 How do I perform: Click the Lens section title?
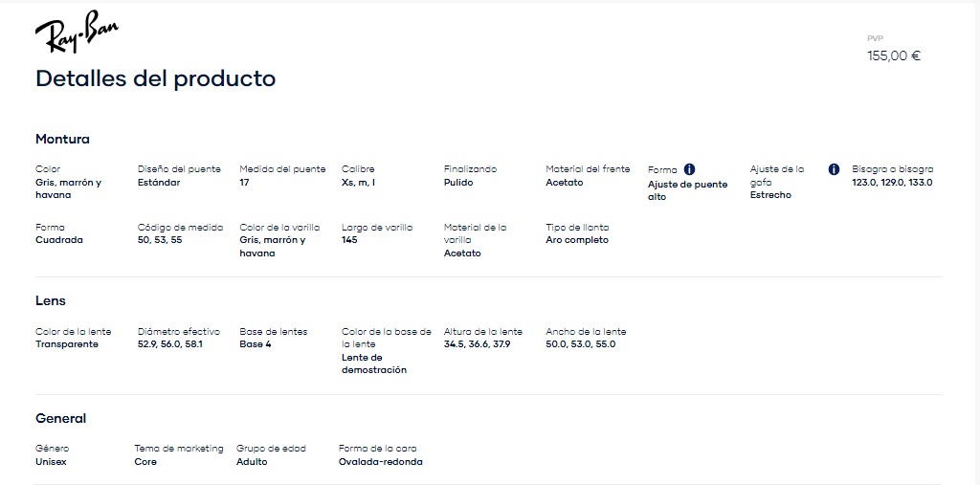[x=51, y=300]
